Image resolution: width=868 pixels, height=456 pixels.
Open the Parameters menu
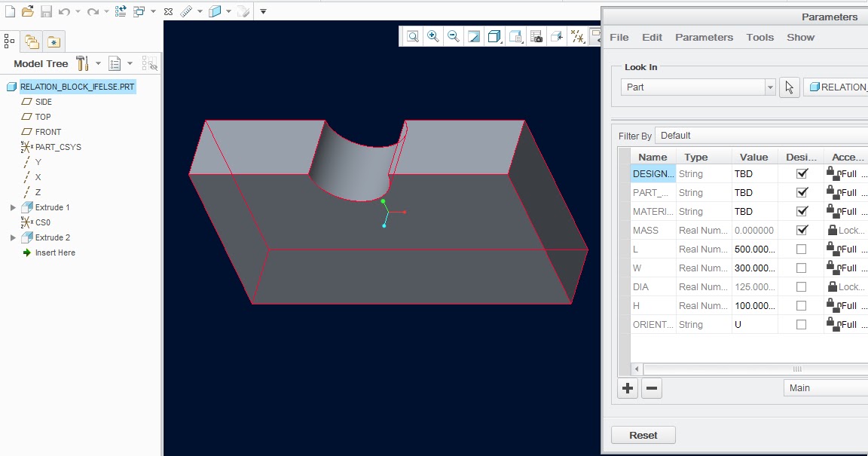click(704, 37)
